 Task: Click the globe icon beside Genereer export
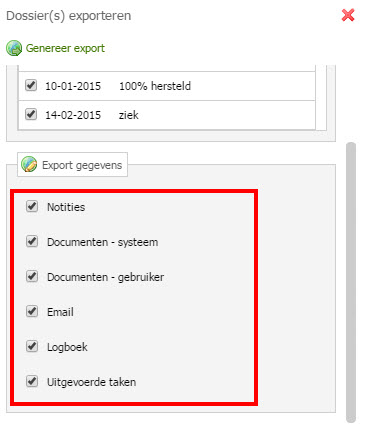click(14, 48)
